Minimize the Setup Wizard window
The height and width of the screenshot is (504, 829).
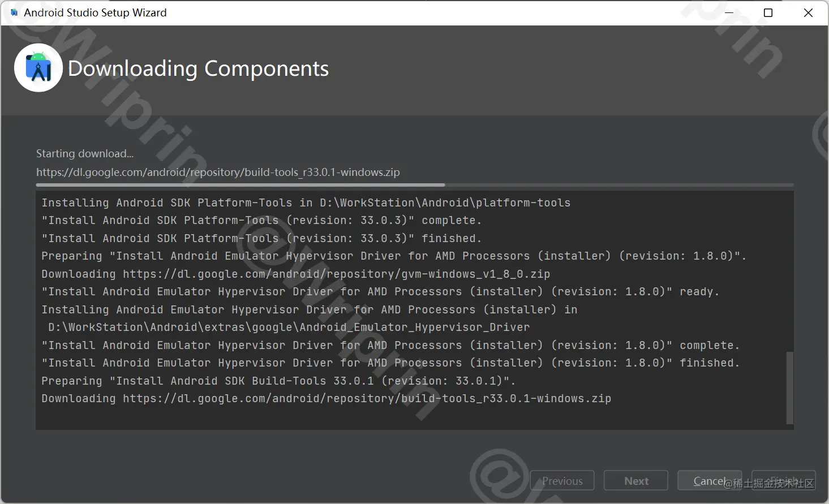(x=729, y=12)
